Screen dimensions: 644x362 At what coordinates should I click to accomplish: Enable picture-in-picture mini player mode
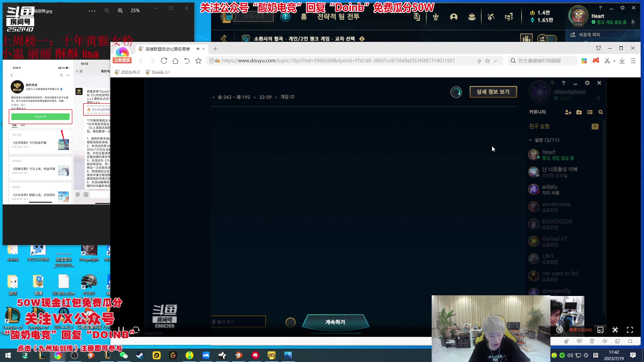point(600,330)
